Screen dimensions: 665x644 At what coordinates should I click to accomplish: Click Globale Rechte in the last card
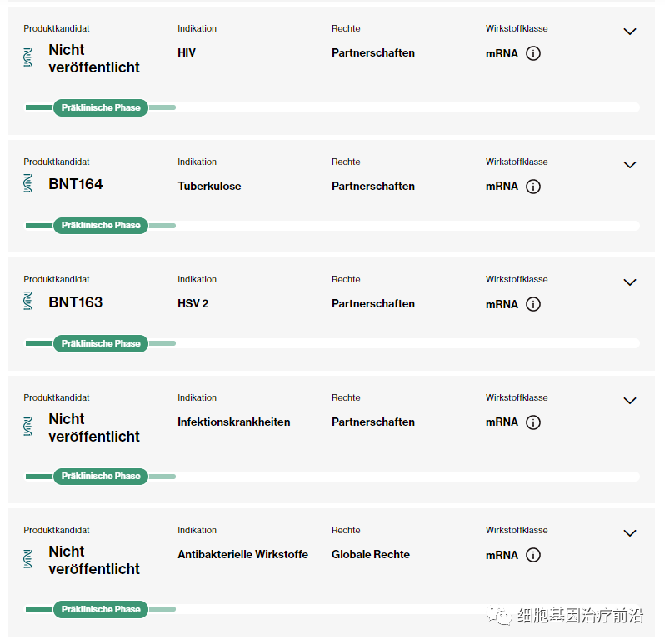371,555
